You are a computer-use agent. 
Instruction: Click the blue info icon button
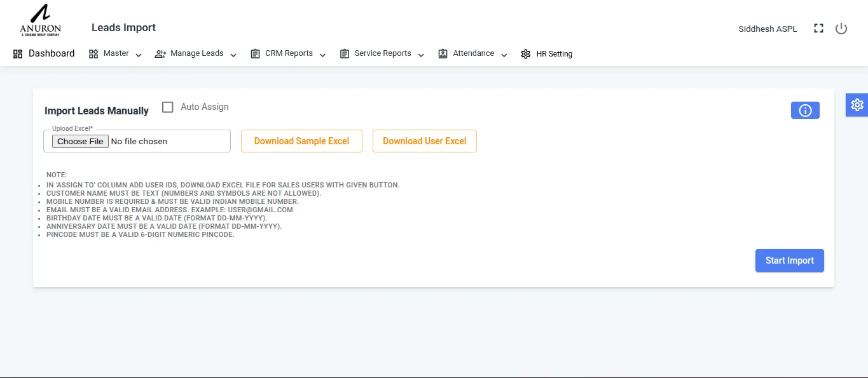pos(805,111)
